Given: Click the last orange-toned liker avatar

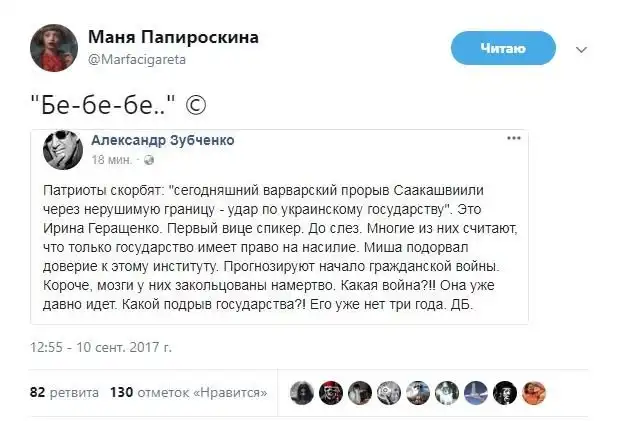Looking at the screenshot, I should tap(534, 392).
